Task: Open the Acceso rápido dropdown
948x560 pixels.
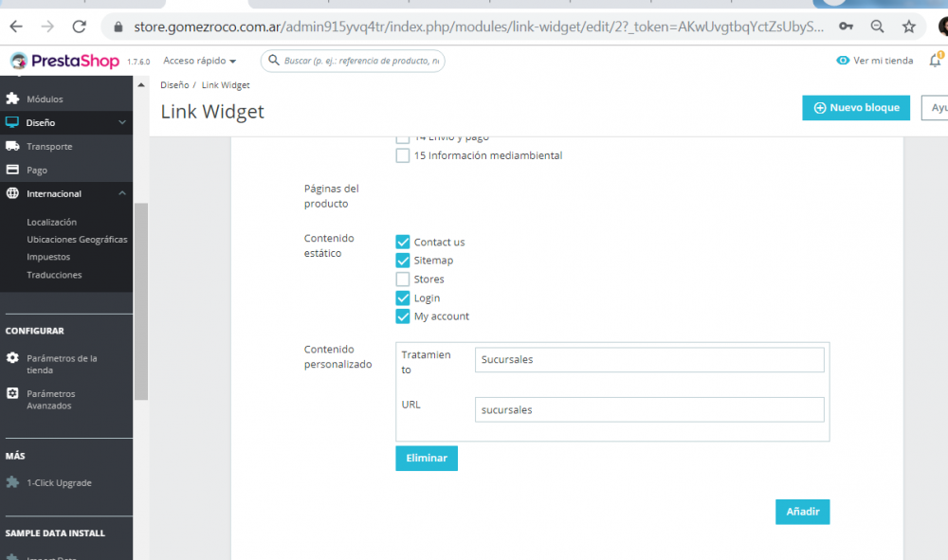Action: (x=199, y=61)
